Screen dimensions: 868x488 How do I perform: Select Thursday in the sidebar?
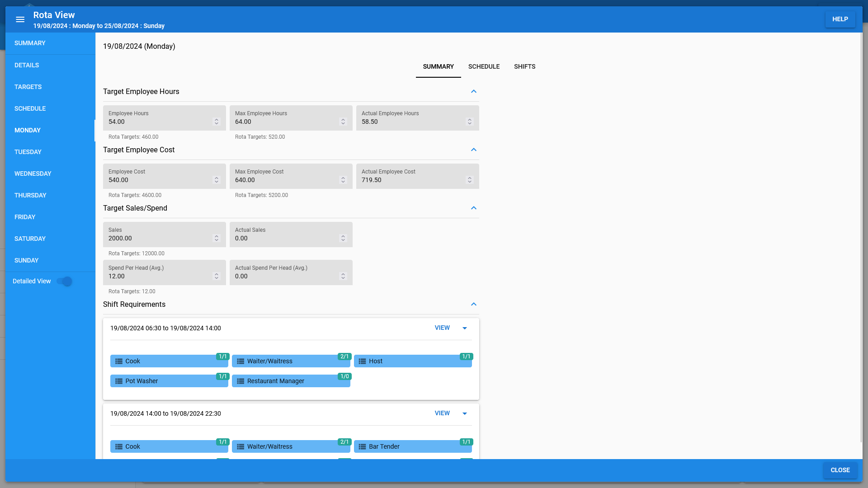50,195
